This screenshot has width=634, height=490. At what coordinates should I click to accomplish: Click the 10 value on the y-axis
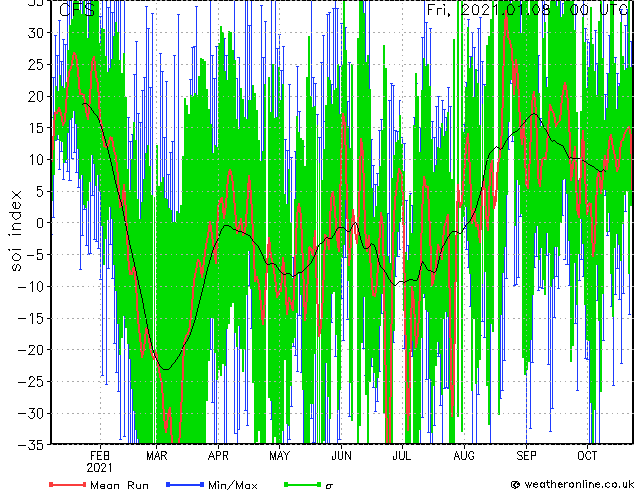(36, 159)
